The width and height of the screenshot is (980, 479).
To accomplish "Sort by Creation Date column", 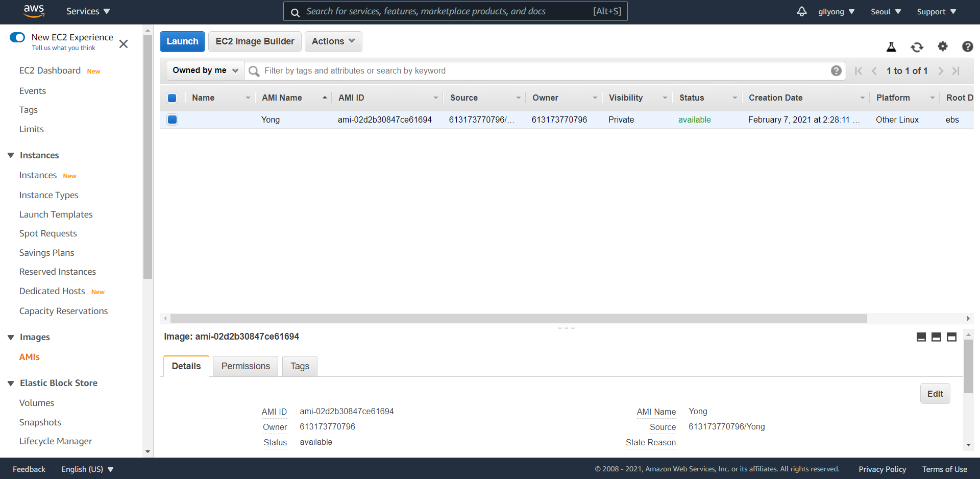I will tap(775, 98).
